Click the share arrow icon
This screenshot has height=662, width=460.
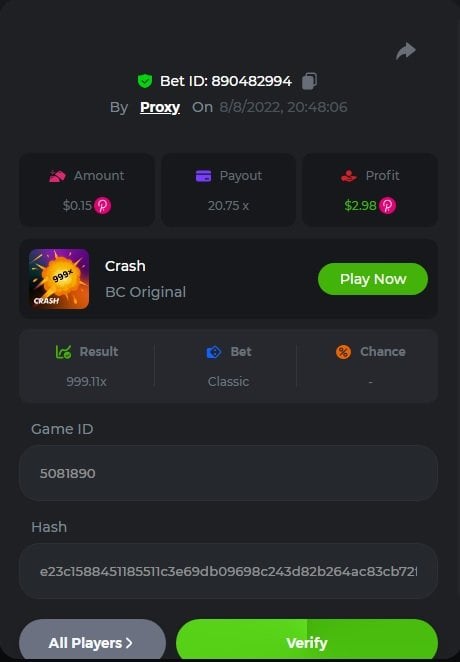(x=406, y=51)
